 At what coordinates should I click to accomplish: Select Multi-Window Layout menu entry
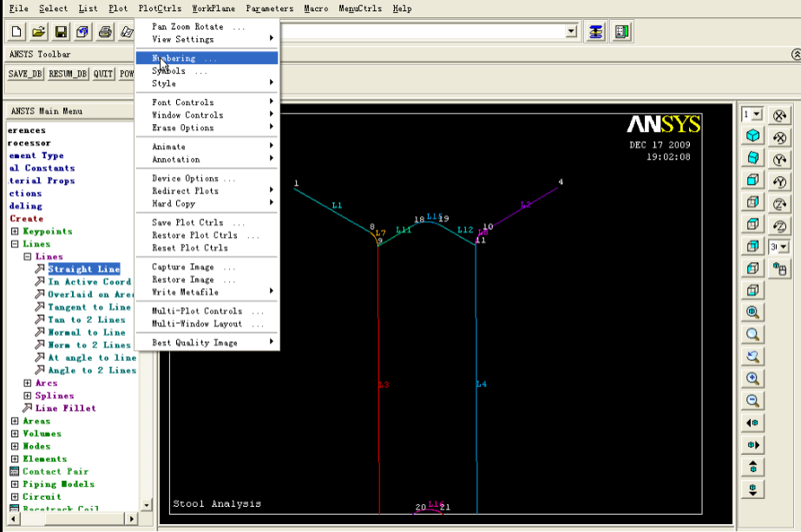[x=207, y=324]
